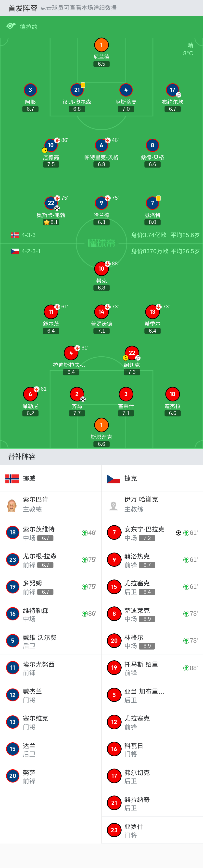Click 哈兰德 number 9 jersey circle
203x868 pixels.
click(101, 203)
